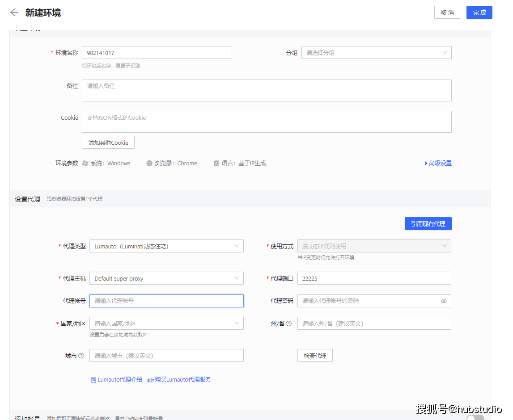Click the language icon next to 基于IP生成
This screenshot has height=420, width=513.
tap(216, 163)
